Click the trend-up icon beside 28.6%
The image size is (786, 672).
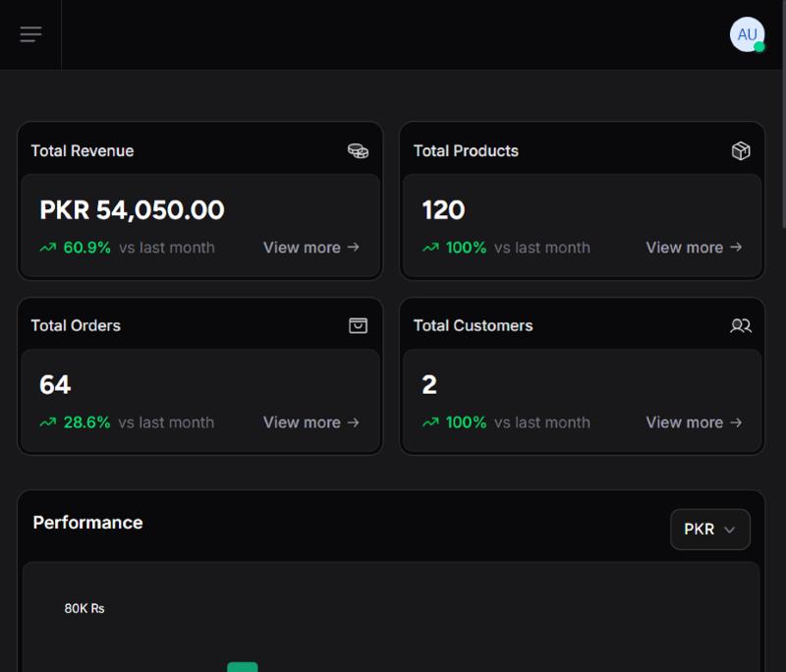[48, 422]
